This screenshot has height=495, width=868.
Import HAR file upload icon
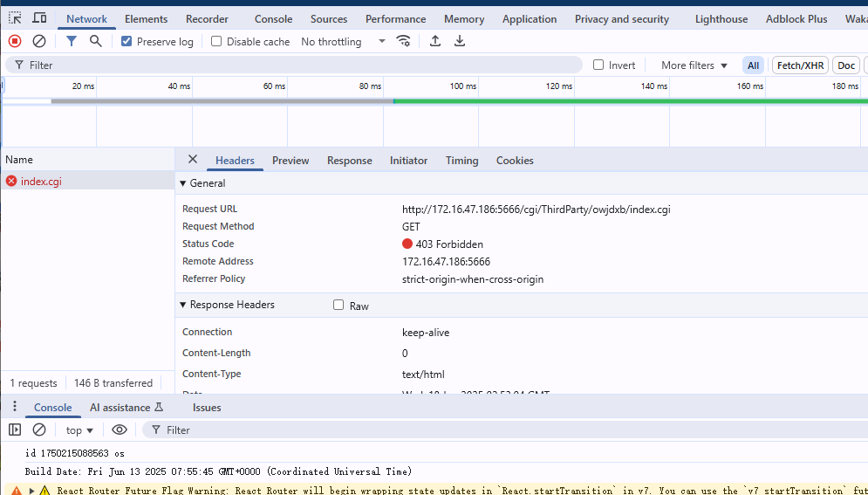point(435,41)
